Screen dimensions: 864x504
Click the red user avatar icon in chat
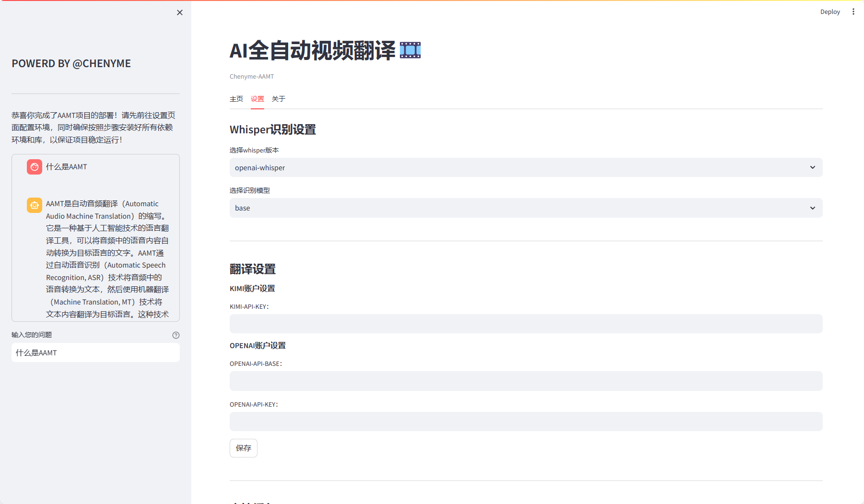click(35, 167)
